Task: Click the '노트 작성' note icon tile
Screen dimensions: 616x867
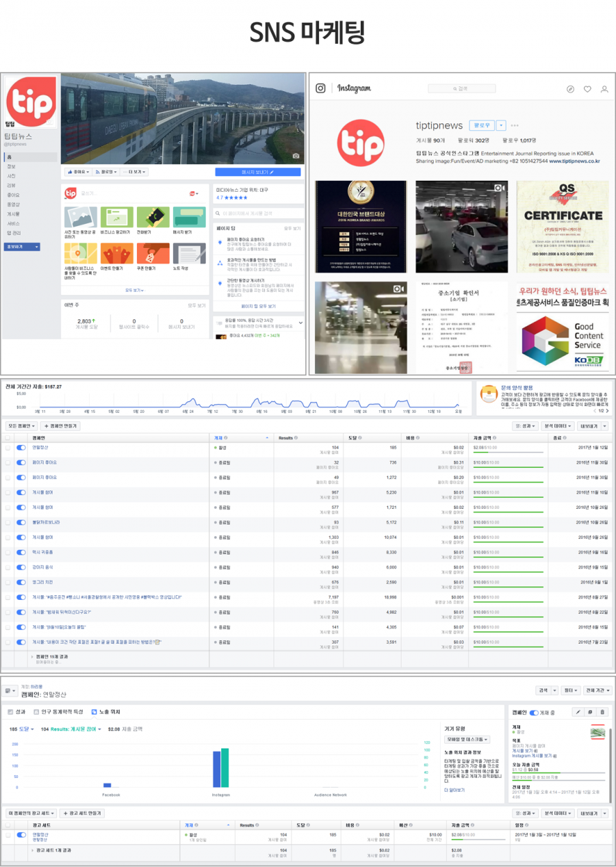Action: click(189, 253)
